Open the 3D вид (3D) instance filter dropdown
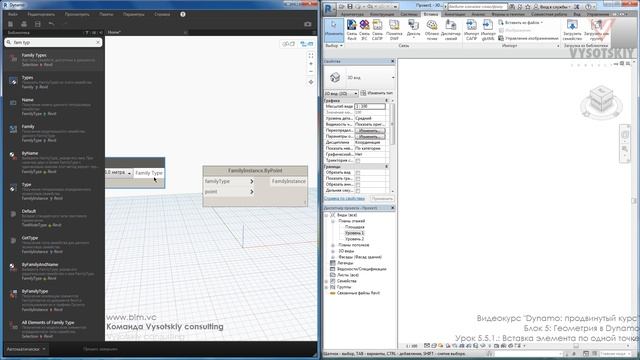The image size is (640, 360). [x=356, y=93]
